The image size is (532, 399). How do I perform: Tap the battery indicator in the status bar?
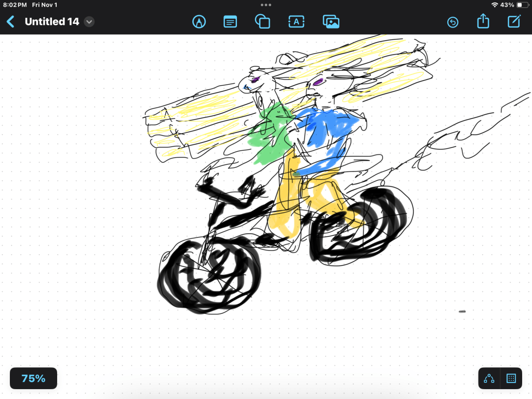point(521,5)
